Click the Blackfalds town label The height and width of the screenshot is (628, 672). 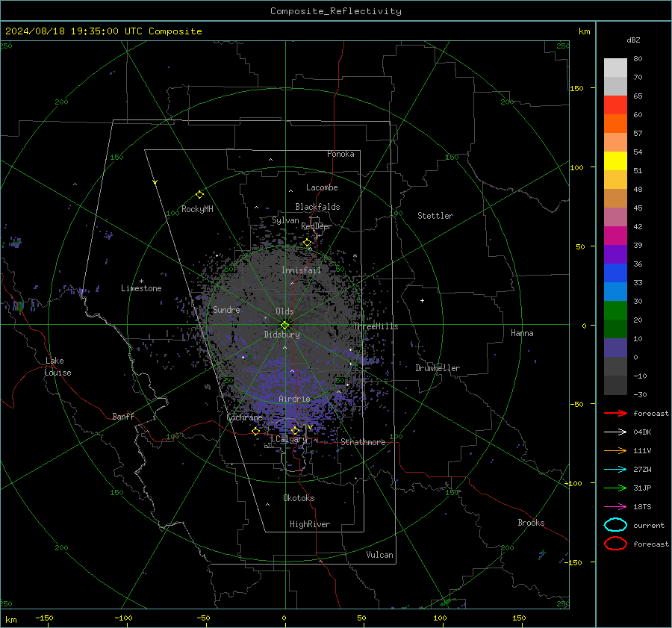317,207
